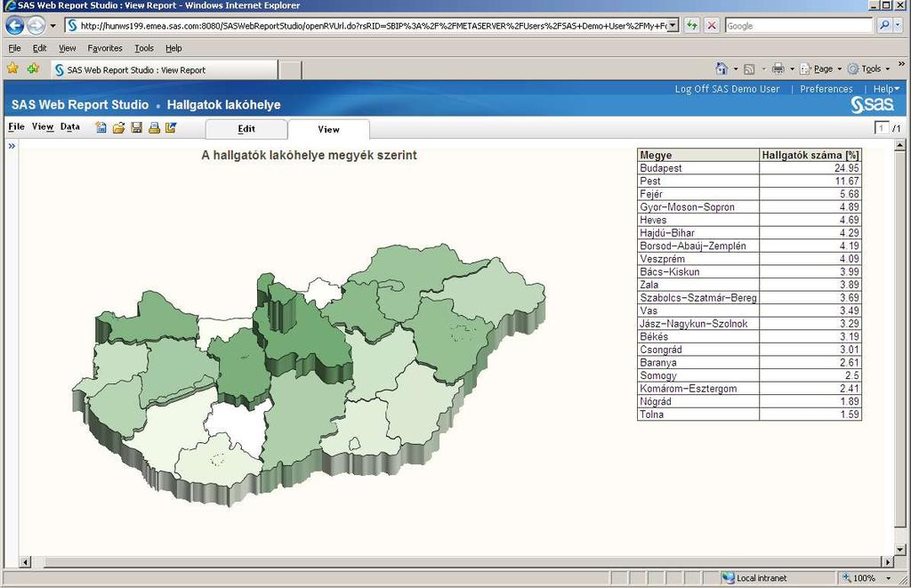This screenshot has height=588, width=911.
Task: Save the report with the floppy disk icon
Action: pos(136,128)
